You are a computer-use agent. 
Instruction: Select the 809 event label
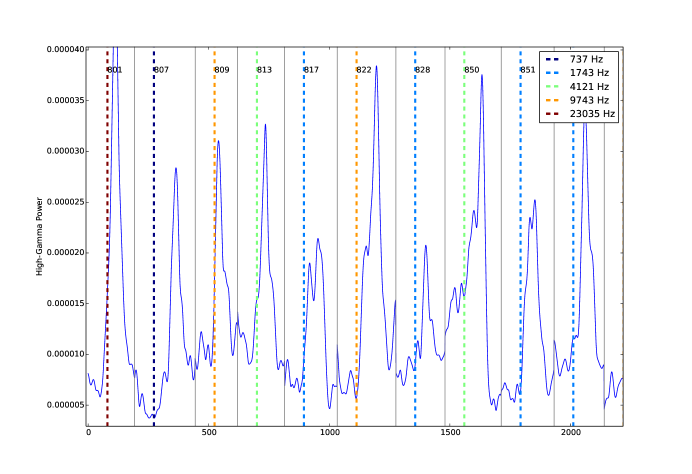[222, 70]
